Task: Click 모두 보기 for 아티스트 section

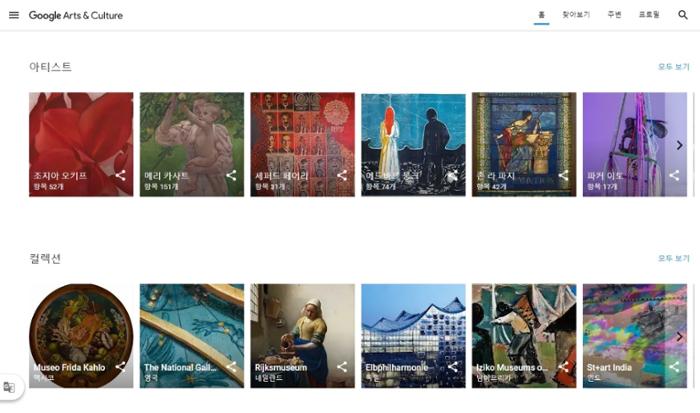Action: [x=673, y=67]
